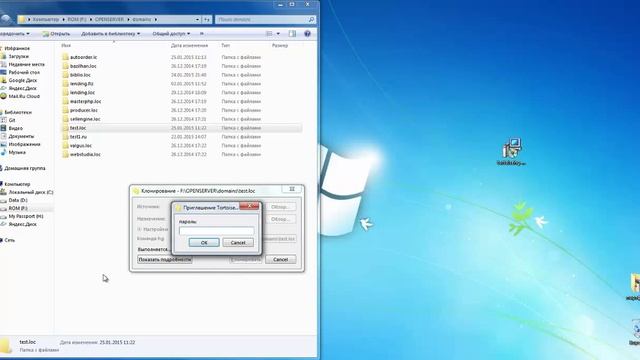
Task: Click the Обзор button beside Назначение
Action: tap(280, 219)
